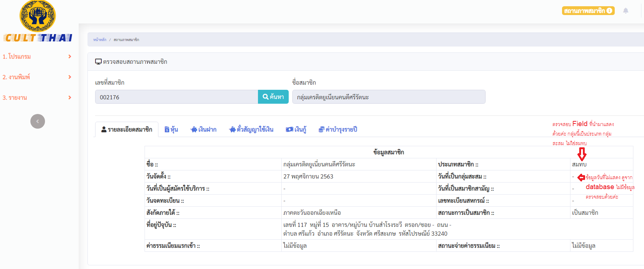The height and width of the screenshot is (269, 644).
Task: Click the member number input field
Action: [176, 97]
